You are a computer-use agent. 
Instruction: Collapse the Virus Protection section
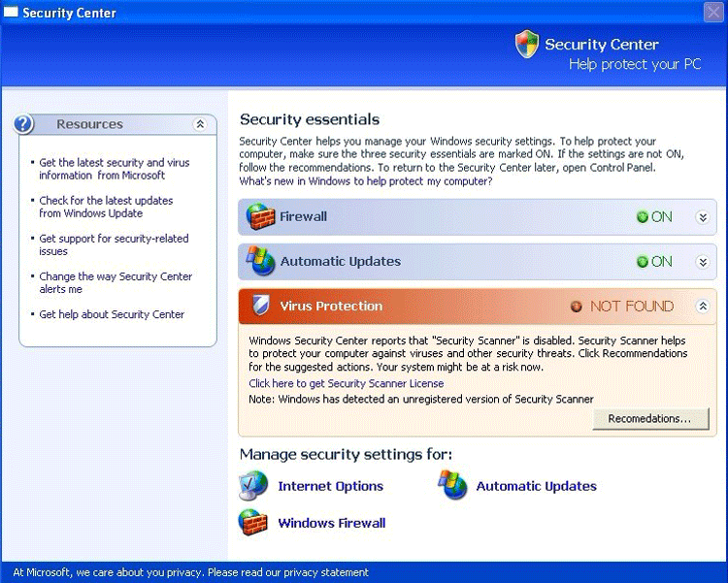tap(703, 307)
